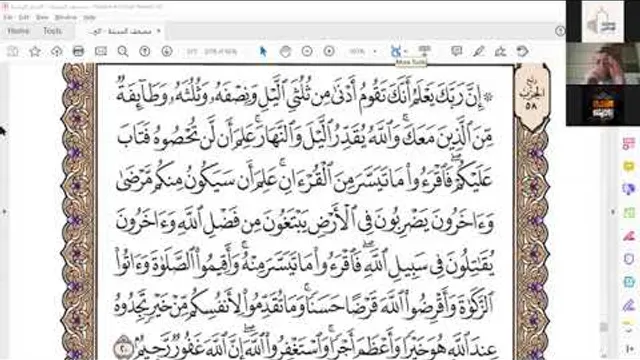The height and width of the screenshot is (360, 640).
Task: Open the File menu
Action: pos(8,17)
